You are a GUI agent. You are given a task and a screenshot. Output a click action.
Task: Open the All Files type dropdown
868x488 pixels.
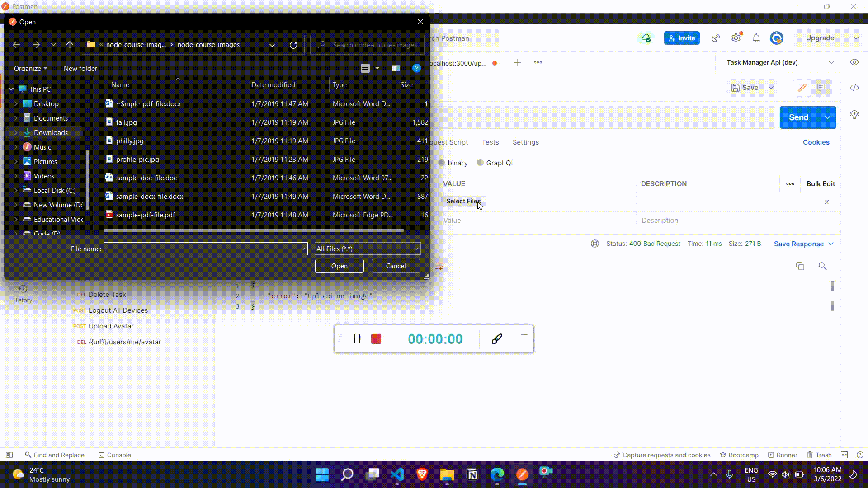[367, 249]
